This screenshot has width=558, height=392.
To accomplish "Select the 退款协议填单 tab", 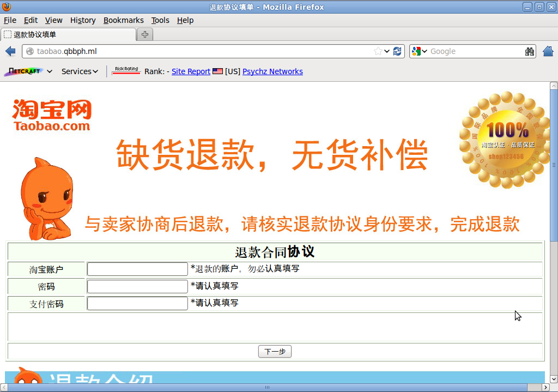I will point(68,34).
